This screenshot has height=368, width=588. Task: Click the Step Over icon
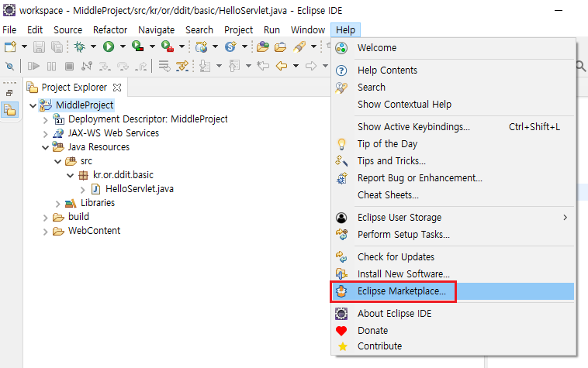[123, 67]
